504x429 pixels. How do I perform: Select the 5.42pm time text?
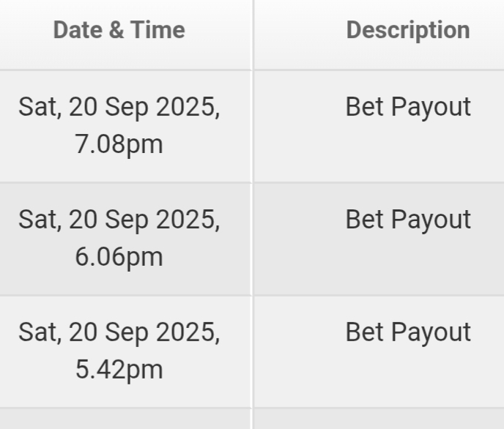pyautogui.click(x=119, y=370)
